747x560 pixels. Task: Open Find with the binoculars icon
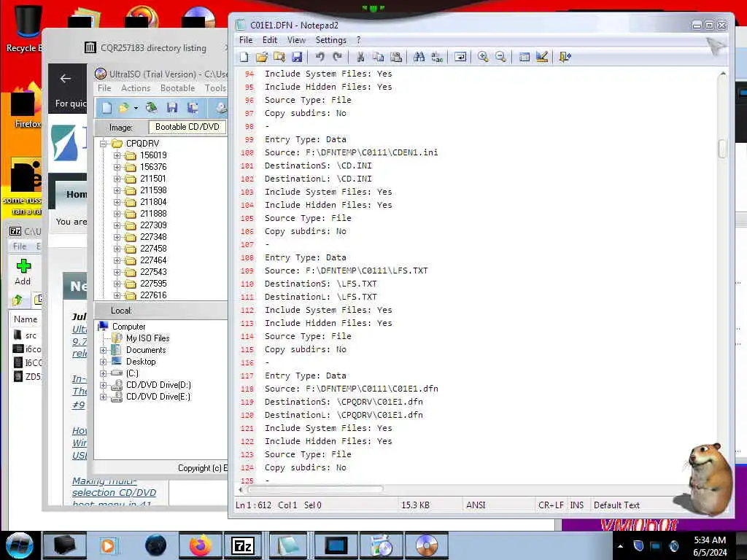tap(419, 57)
